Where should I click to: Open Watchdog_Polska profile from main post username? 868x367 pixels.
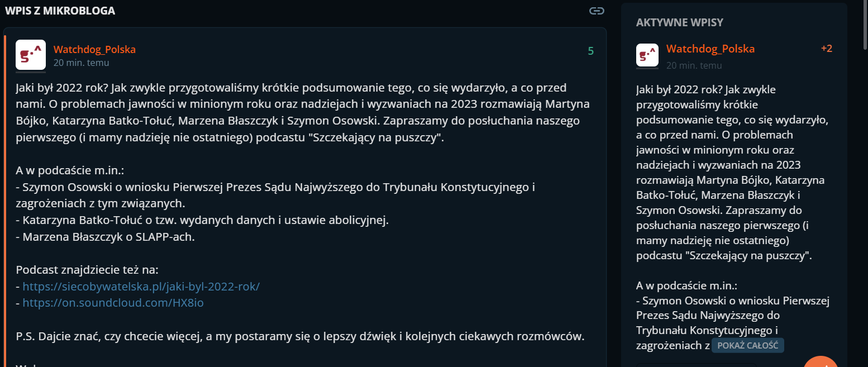click(94, 49)
